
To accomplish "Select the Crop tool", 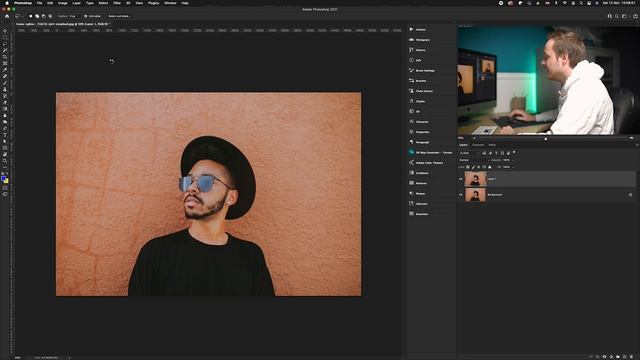I will (5, 57).
